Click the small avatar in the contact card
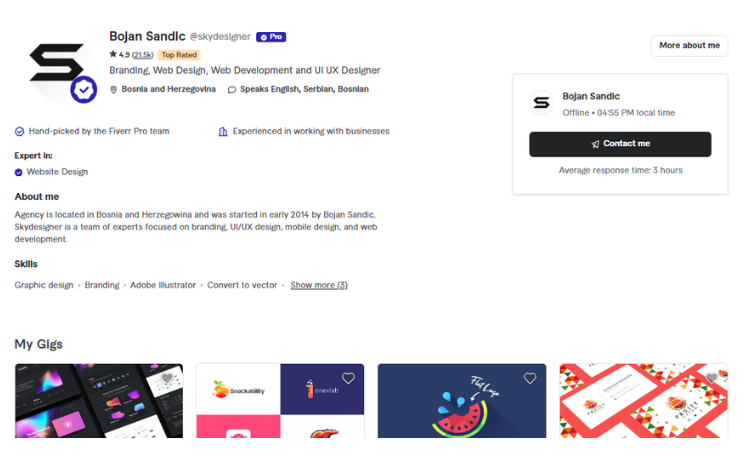Image resolution: width=746 pixels, height=465 pixels. [x=541, y=103]
